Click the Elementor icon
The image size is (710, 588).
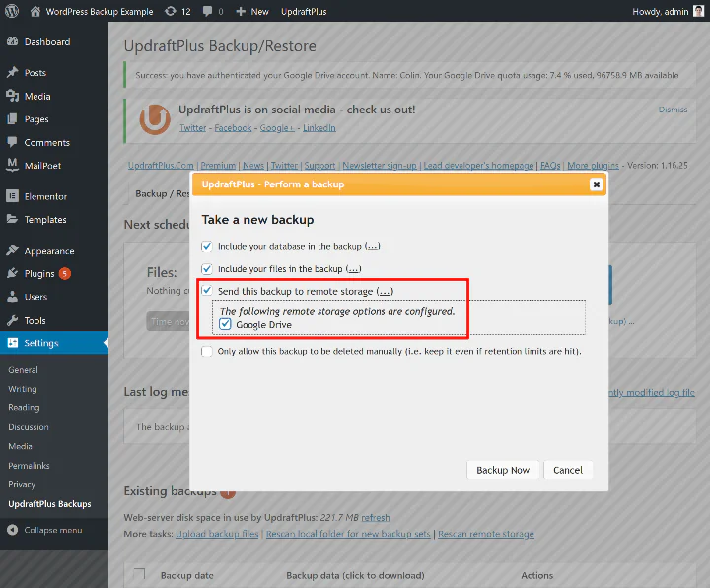pos(12,196)
